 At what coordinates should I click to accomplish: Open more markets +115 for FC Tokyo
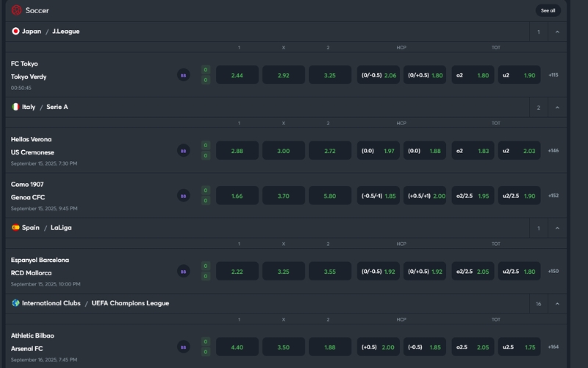[553, 75]
